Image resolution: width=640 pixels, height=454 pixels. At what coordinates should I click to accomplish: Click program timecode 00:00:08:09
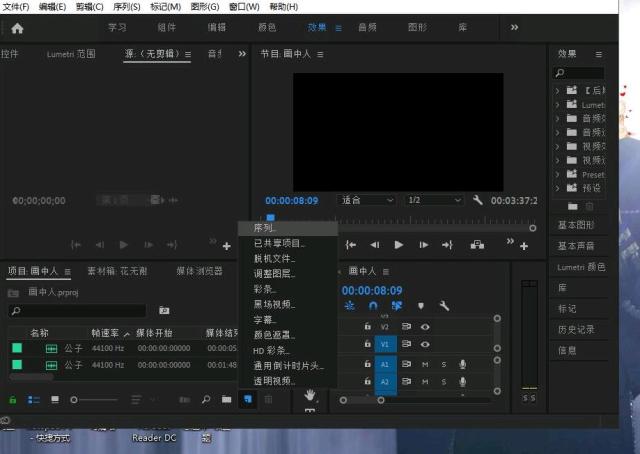[291, 200]
